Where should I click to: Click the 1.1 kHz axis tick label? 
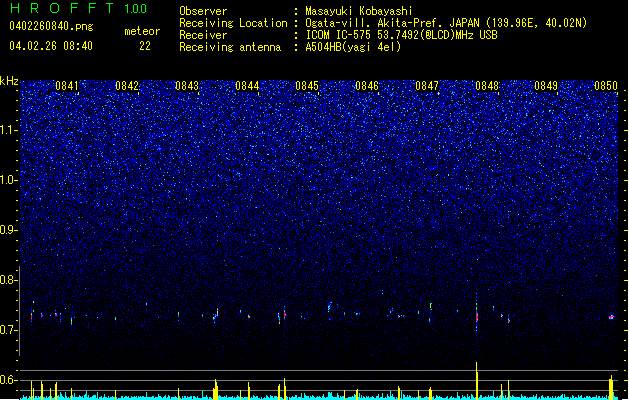[x=9, y=130]
